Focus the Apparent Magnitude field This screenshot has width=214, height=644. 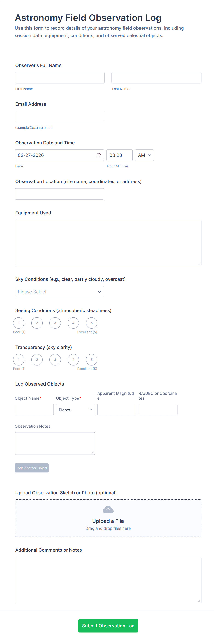coord(117,410)
